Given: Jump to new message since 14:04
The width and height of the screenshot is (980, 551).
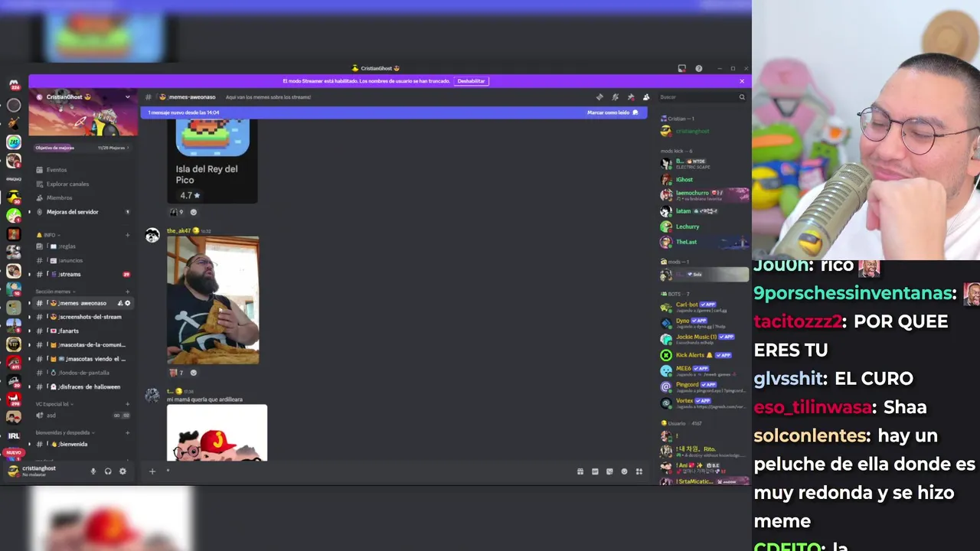Looking at the screenshot, I should 184,112.
